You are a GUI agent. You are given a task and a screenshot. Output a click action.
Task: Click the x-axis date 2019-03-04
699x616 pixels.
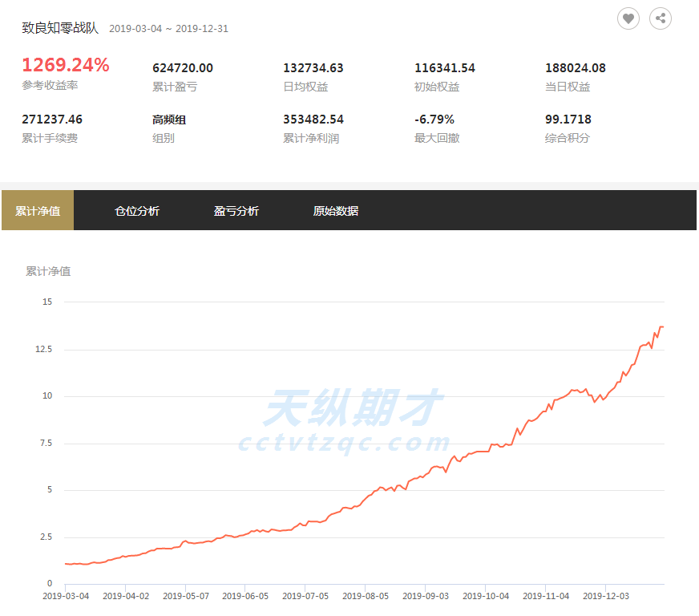66,596
